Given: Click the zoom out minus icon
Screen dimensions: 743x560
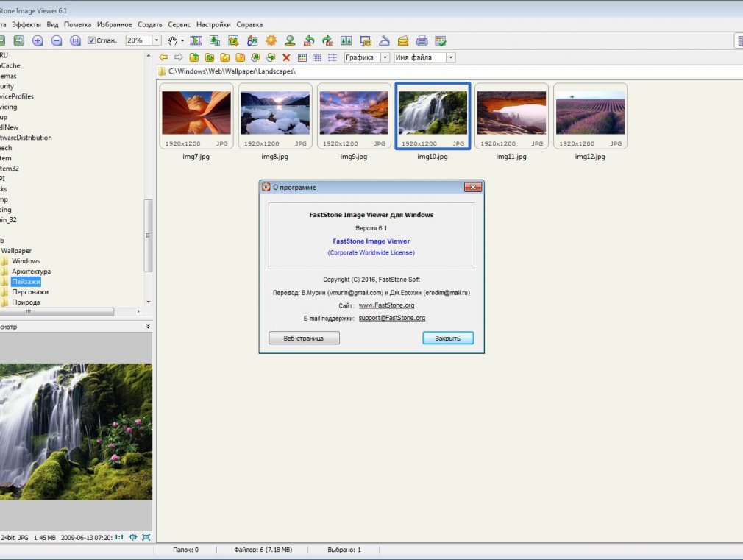Looking at the screenshot, I should point(57,40).
